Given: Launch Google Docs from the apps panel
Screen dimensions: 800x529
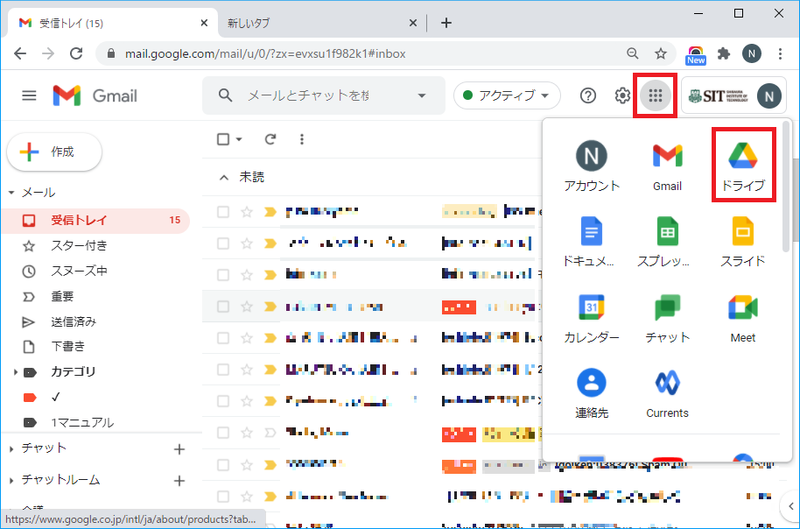Looking at the screenshot, I should 591,241.
